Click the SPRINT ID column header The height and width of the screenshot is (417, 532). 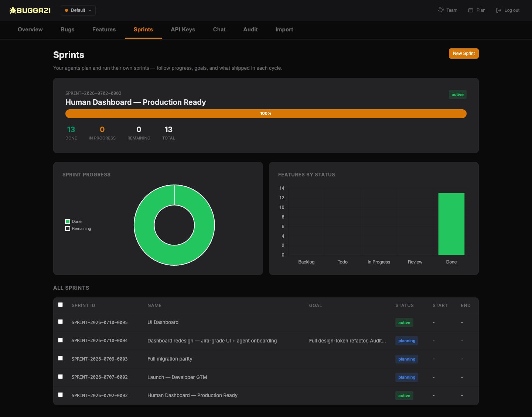click(x=83, y=306)
